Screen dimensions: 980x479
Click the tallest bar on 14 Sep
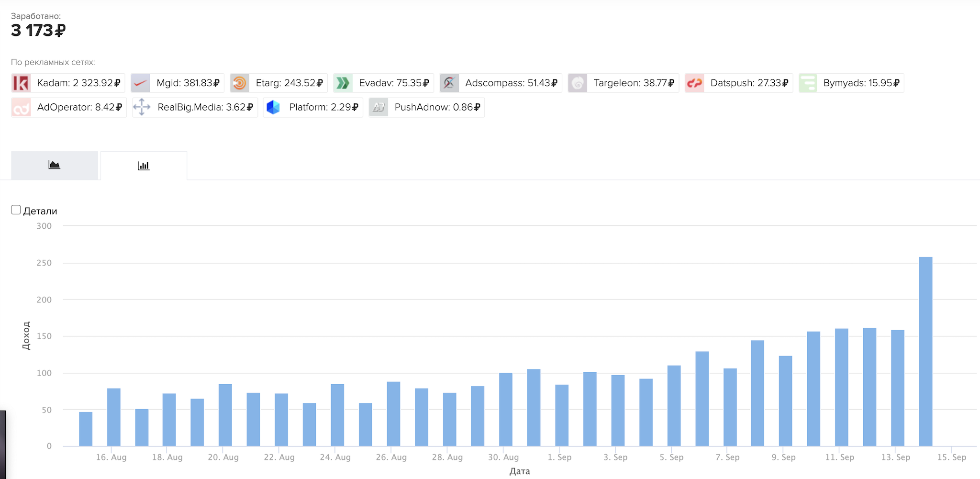click(925, 352)
